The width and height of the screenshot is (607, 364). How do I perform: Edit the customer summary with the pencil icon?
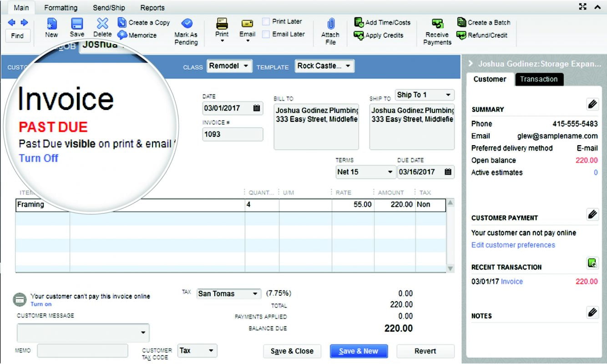(x=592, y=104)
